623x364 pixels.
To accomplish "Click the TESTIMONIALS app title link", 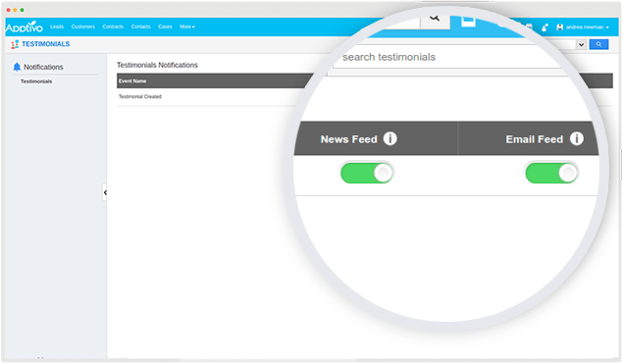I will (46, 44).
